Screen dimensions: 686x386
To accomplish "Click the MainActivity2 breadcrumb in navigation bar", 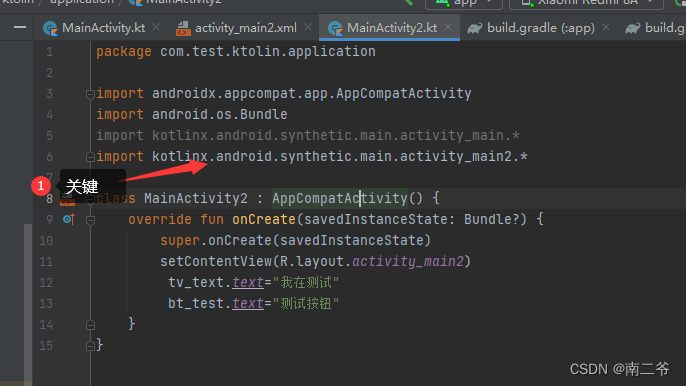I will point(176,2).
